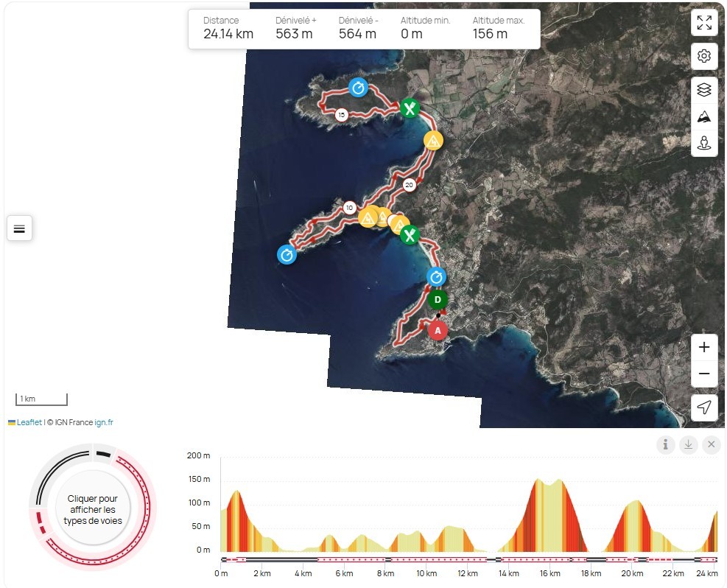This screenshot has width=727, height=588.
Task: Open the map layers selector
Action: (x=704, y=90)
